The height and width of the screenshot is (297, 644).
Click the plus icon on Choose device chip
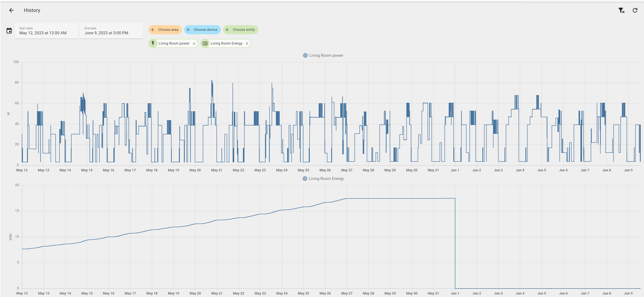point(188,30)
